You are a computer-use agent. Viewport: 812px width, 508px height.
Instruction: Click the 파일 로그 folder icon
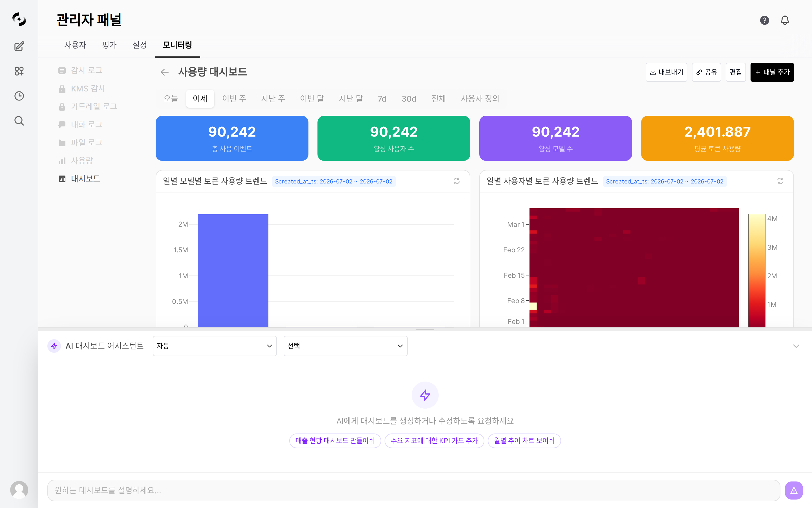(62, 143)
